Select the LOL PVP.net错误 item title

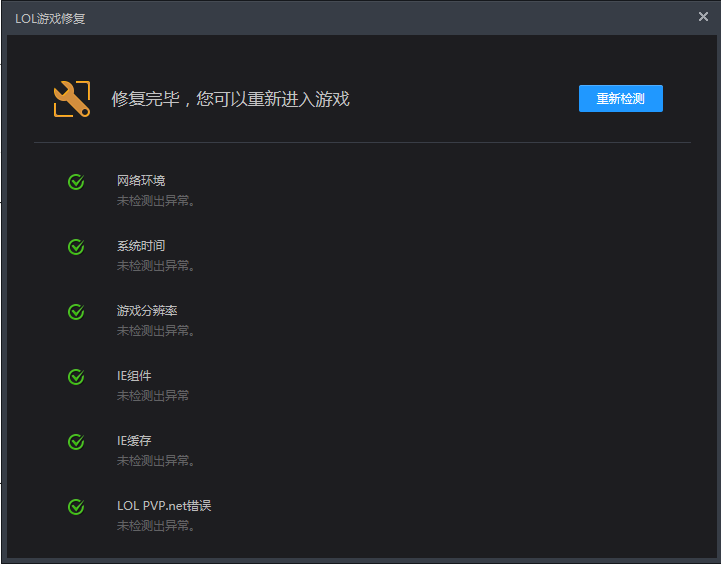164,506
